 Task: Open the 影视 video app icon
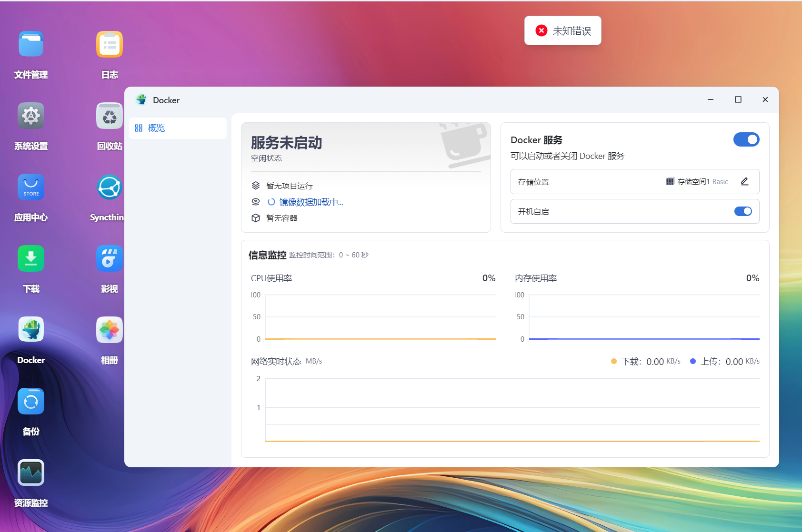point(110,258)
